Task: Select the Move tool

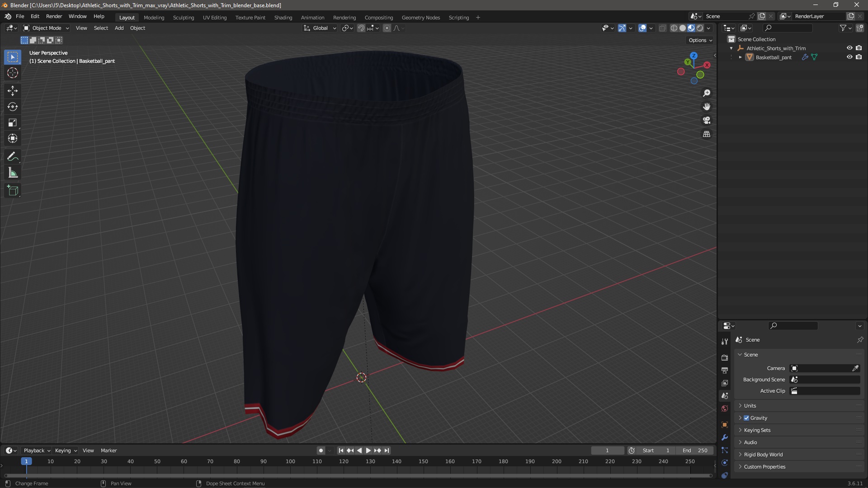Action: pos(12,91)
